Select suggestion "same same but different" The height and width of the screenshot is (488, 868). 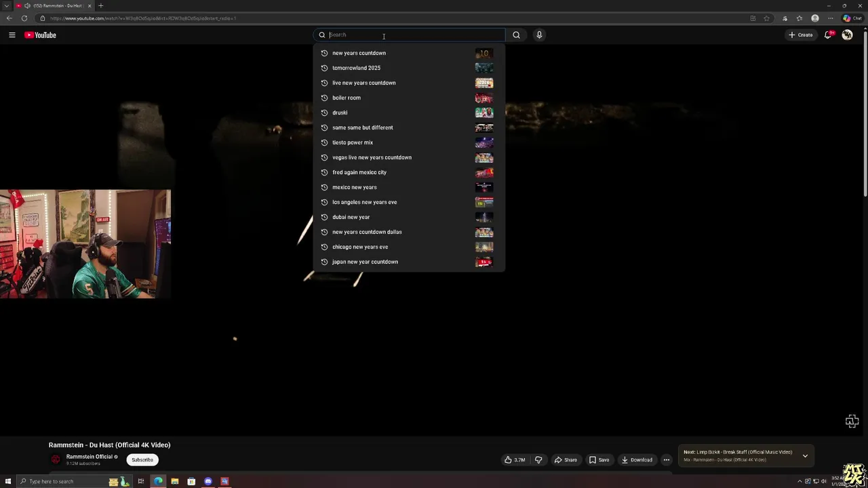tap(409, 127)
